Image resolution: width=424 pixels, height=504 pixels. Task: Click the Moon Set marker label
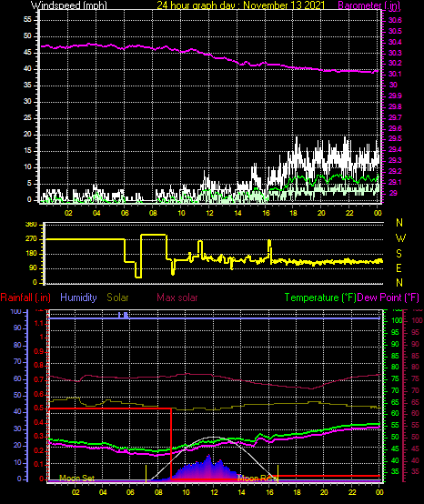[x=76, y=479]
